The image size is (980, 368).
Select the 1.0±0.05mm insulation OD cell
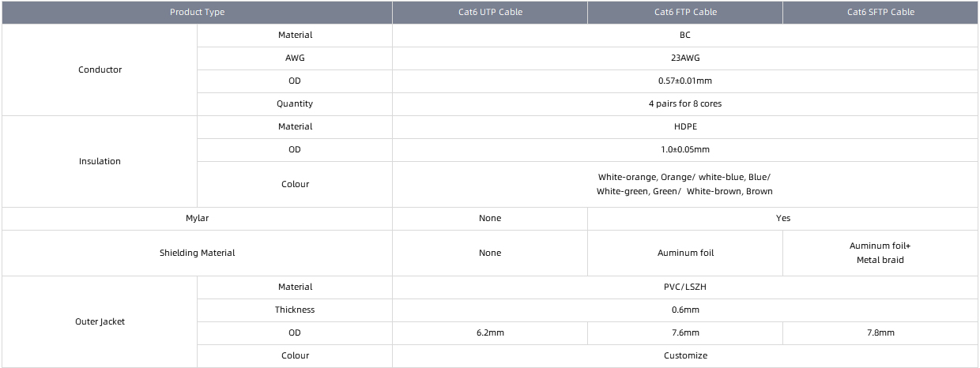(685, 149)
